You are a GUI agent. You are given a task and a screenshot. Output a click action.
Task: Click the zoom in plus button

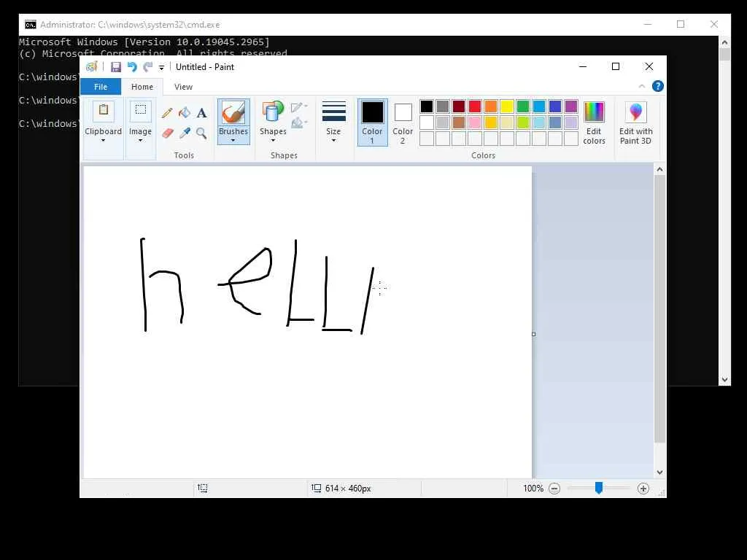coord(643,489)
